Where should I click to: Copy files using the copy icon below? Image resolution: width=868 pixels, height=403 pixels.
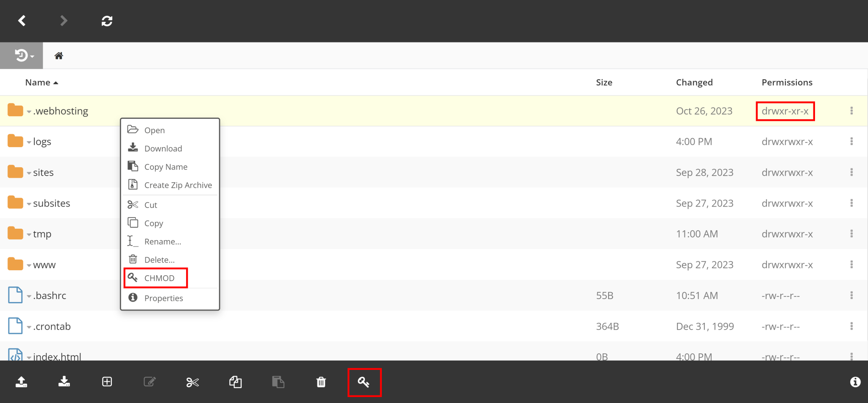point(236,382)
